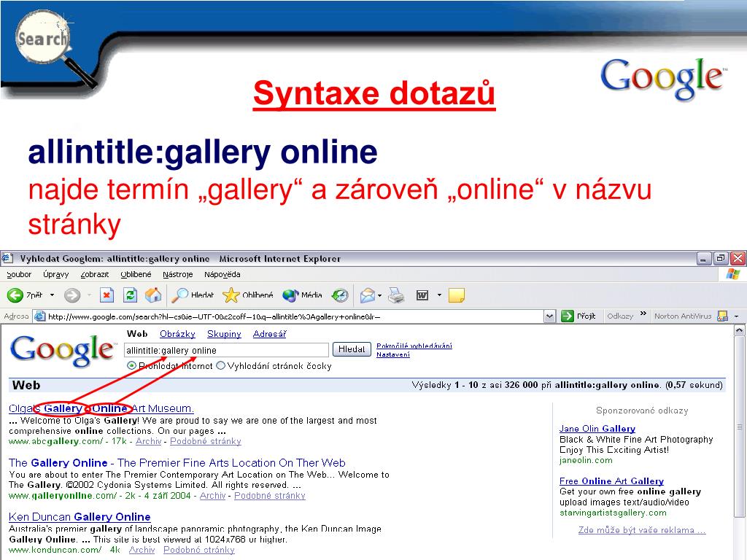Click the Norton AntiVirus toolbar icon
This screenshot has height=560, width=747.
coord(723,316)
